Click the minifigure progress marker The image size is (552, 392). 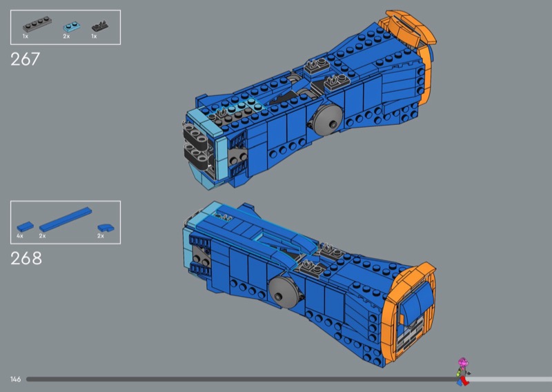(x=462, y=371)
